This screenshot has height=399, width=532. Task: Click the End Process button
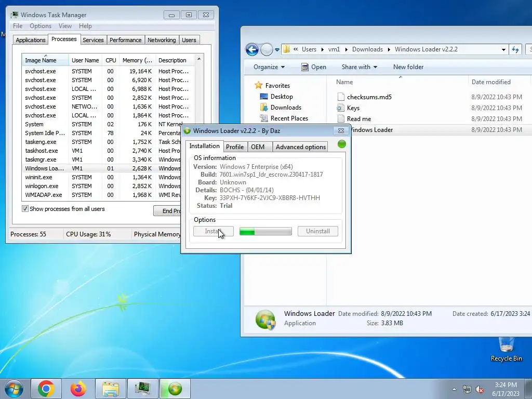tap(167, 211)
